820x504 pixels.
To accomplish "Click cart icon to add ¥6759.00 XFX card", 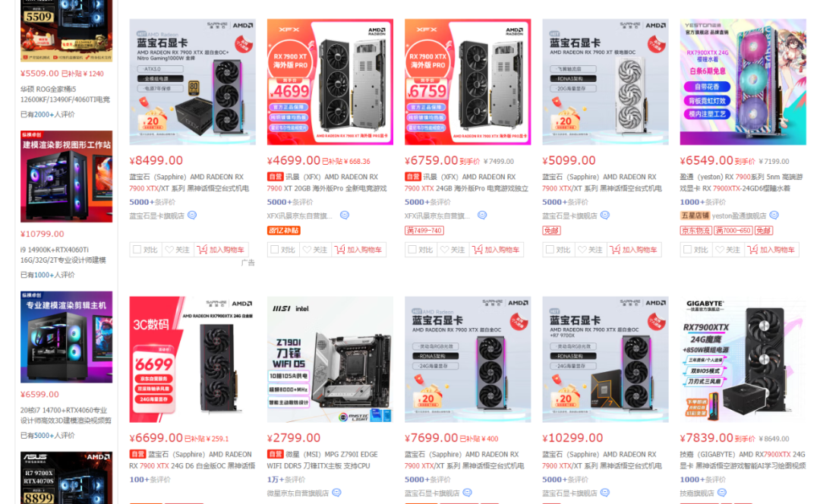I will 478,250.
